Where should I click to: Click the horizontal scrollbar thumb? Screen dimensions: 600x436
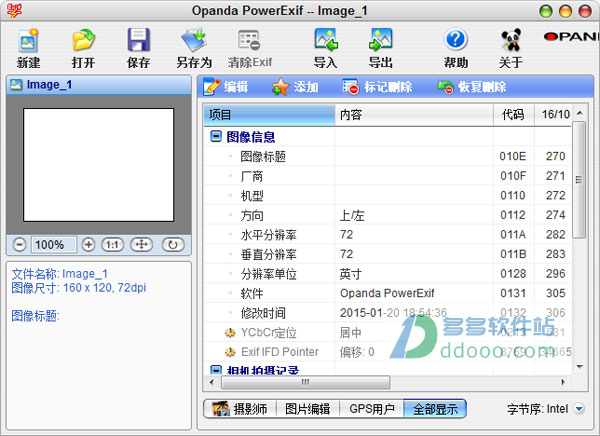tap(306, 382)
